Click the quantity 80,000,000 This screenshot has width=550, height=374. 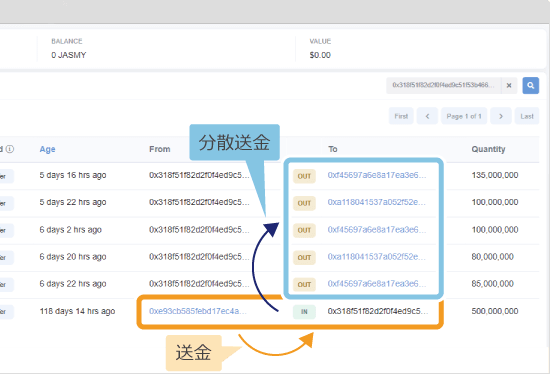pyautogui.click(x=492, y=256)
